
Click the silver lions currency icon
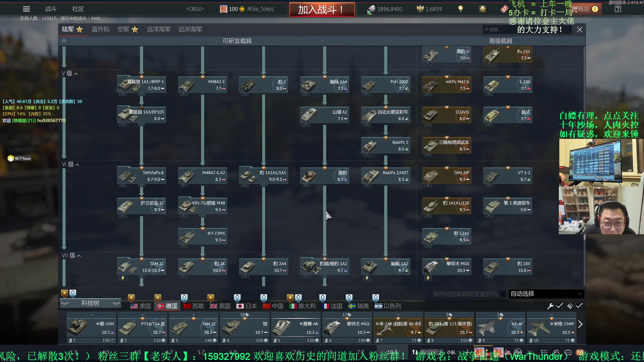tap(371, 10)
